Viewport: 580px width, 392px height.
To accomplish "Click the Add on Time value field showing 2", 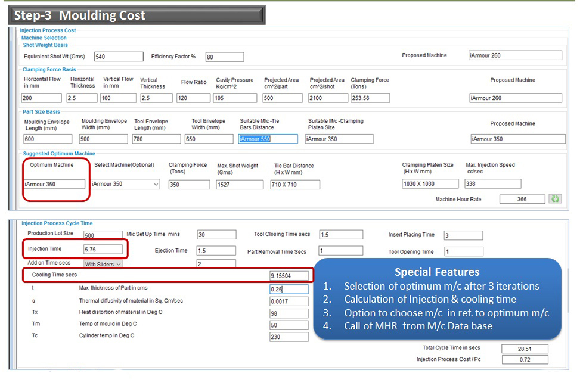I will 216,264.
